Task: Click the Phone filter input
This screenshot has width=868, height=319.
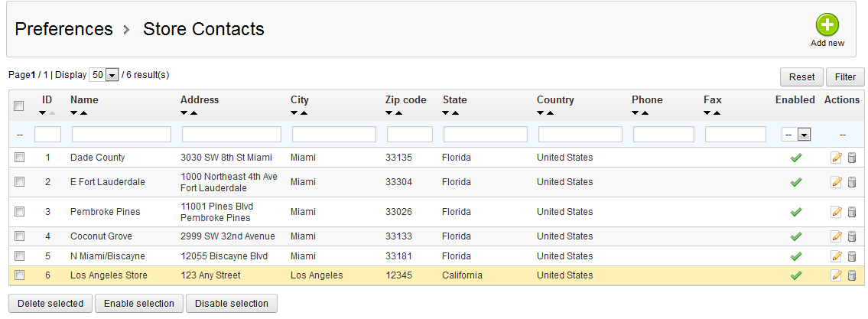Action: pos(664,135)
